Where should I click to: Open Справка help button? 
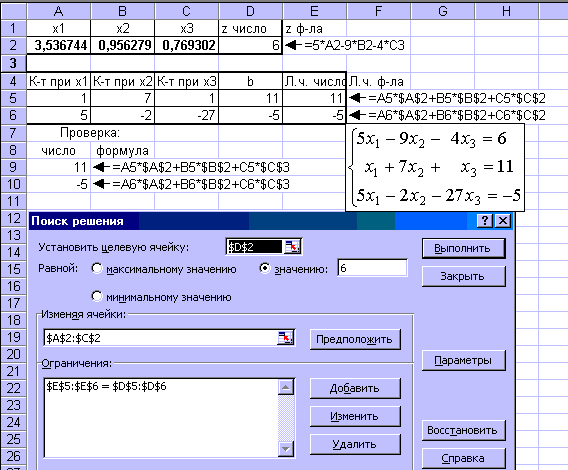pyautogui.click(x=463, y=458)
